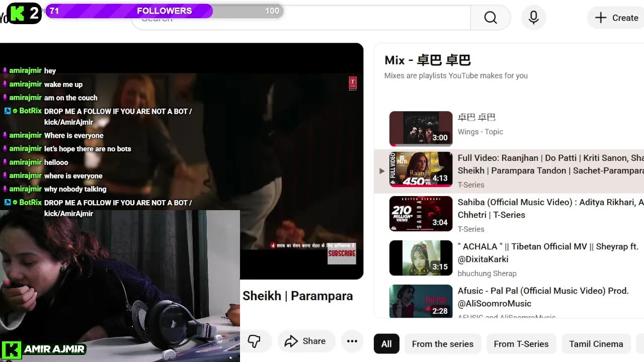
Task: Click the ACHALA Tibetan Official MV title
Action: pos(548,253)
